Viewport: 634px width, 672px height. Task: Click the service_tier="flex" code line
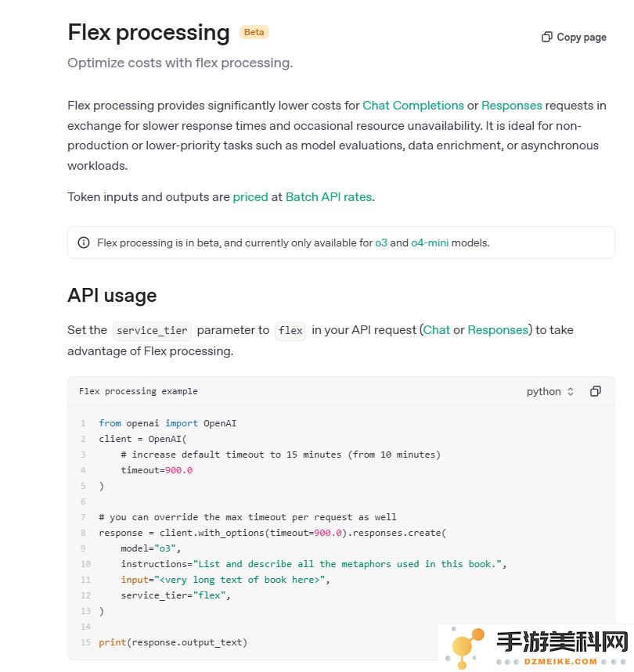[176, 595]
